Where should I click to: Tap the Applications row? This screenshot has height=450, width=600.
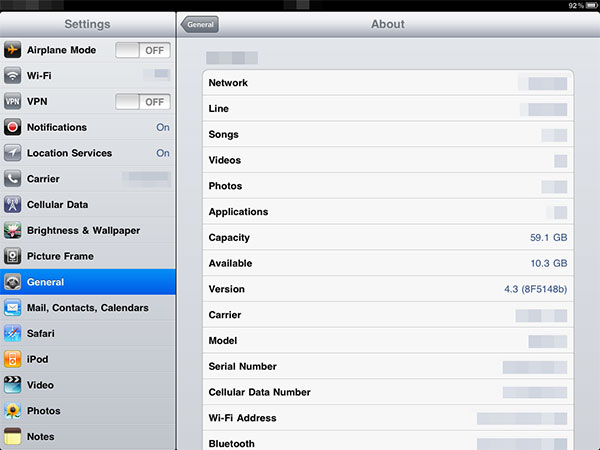click(388, 212)
